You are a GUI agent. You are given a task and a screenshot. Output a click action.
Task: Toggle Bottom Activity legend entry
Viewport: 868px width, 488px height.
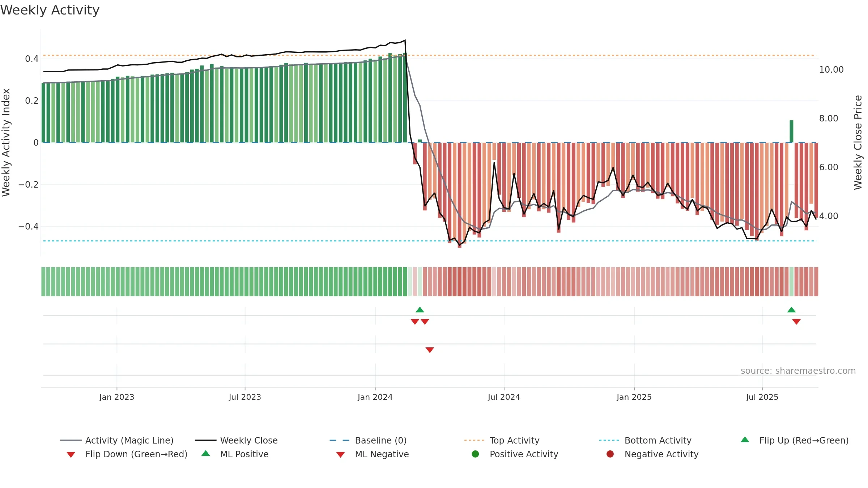pyautogui.click(x=645, y=440)
